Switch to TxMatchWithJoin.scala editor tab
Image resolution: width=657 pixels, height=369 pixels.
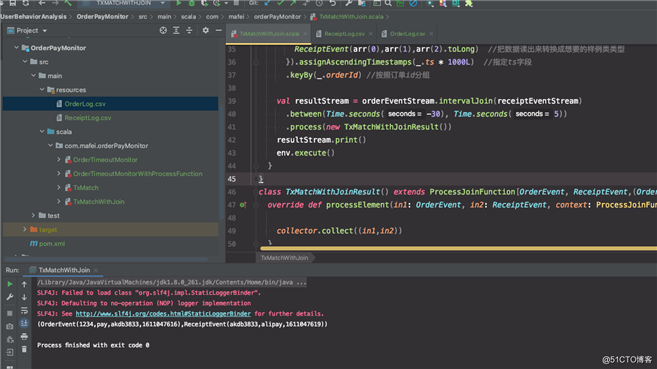pos(269,34)
